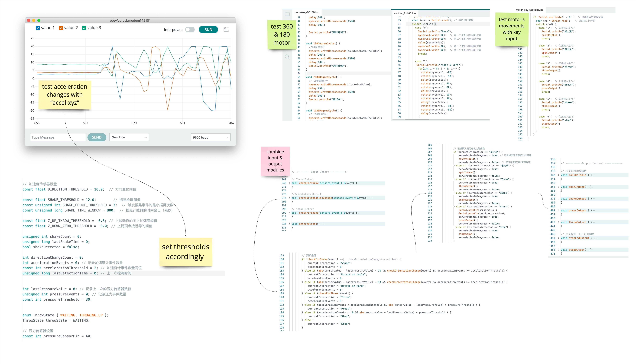Toggle the Interpolate switch on

point(190,29)
